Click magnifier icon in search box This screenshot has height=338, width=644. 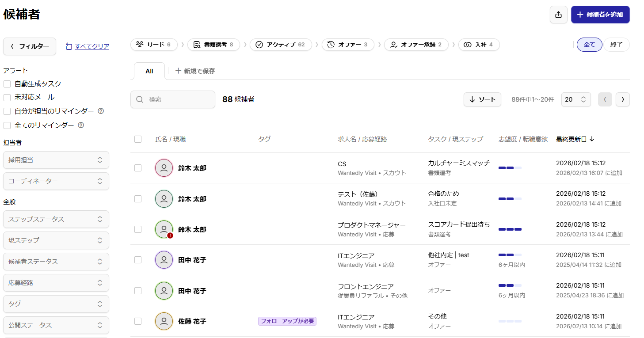[140, 99]
